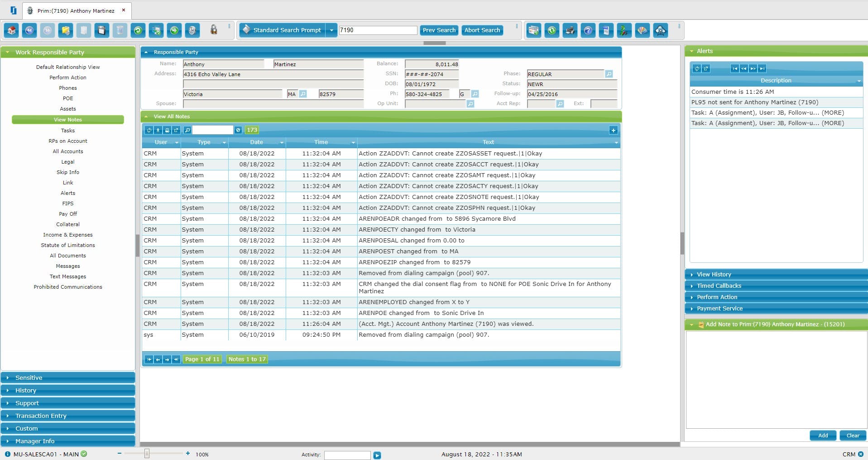Click the printer icon in the right toolbar
The image size is (868, 460).
pyautogui.click(x=570, y=30)
